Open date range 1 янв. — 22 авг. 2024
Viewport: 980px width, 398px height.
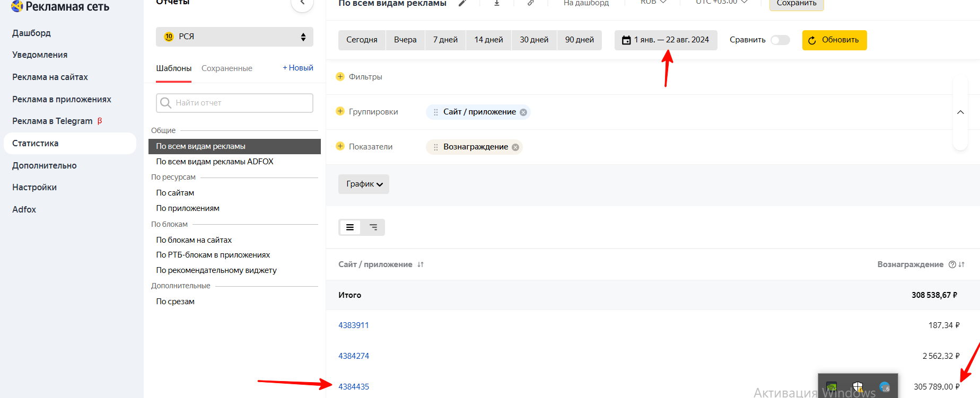[666, 40]
